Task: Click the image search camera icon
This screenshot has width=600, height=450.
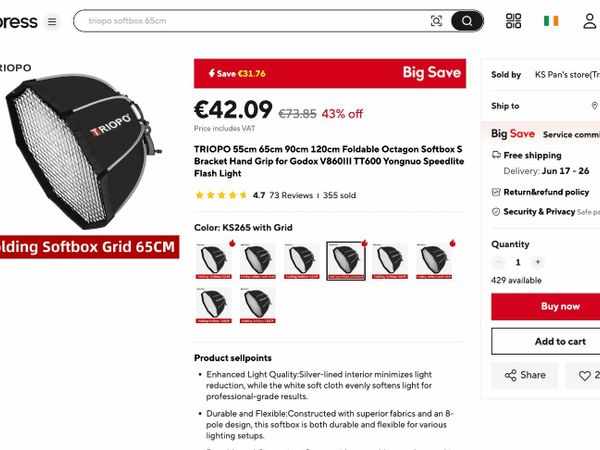Action: (x=436, y=21)
